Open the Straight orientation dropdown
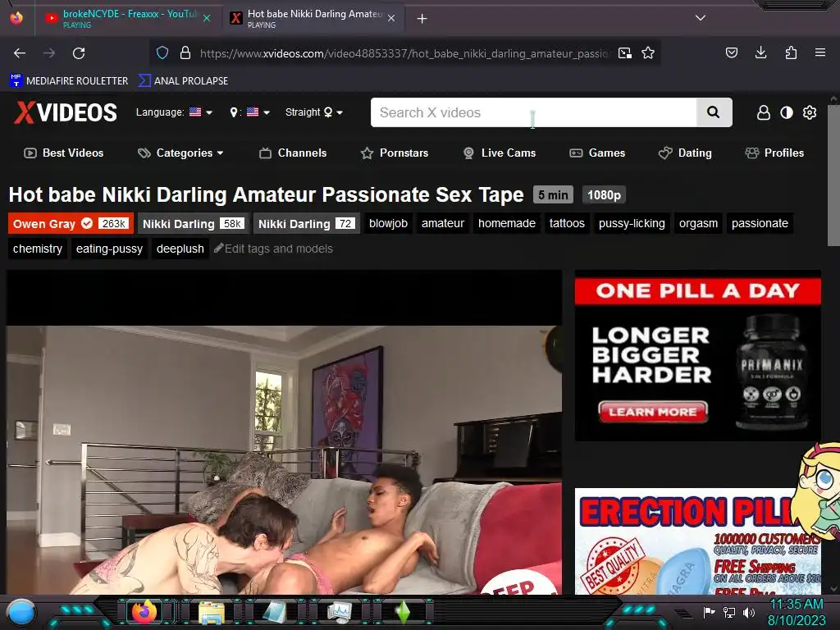This screenshot has width=840, height=630. 314,112
